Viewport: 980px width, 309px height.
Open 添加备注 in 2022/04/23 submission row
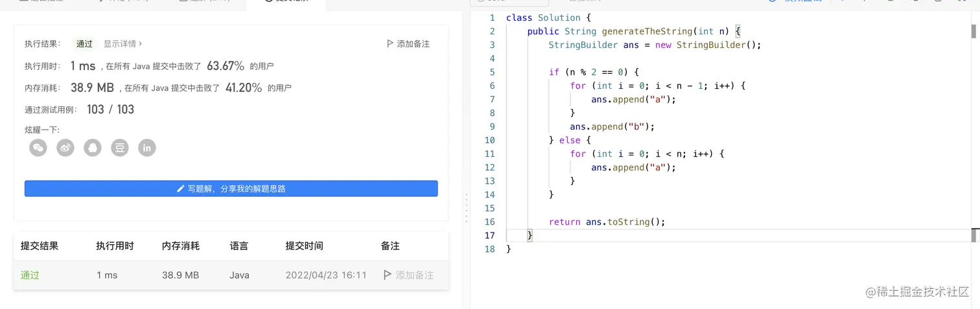(x=408, y=275)
